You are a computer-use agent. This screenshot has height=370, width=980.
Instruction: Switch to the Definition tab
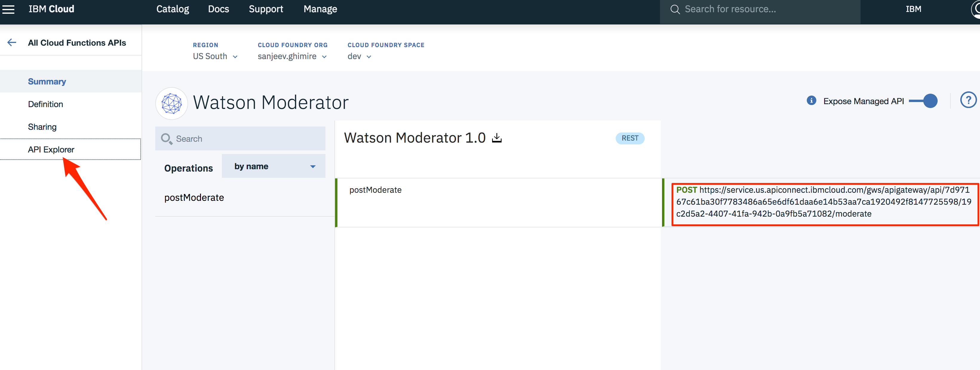[x=45, y=104]
